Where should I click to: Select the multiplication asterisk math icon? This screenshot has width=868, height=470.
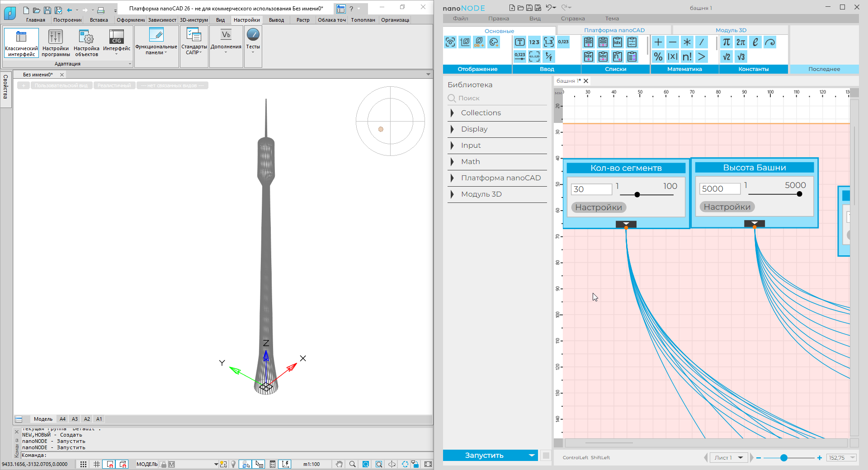687,42
